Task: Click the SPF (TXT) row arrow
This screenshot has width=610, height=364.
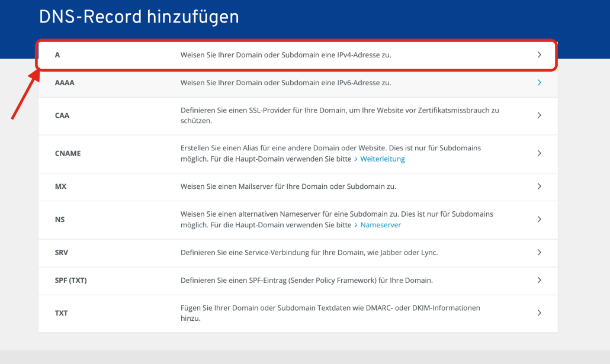Action: coord(539,280)
